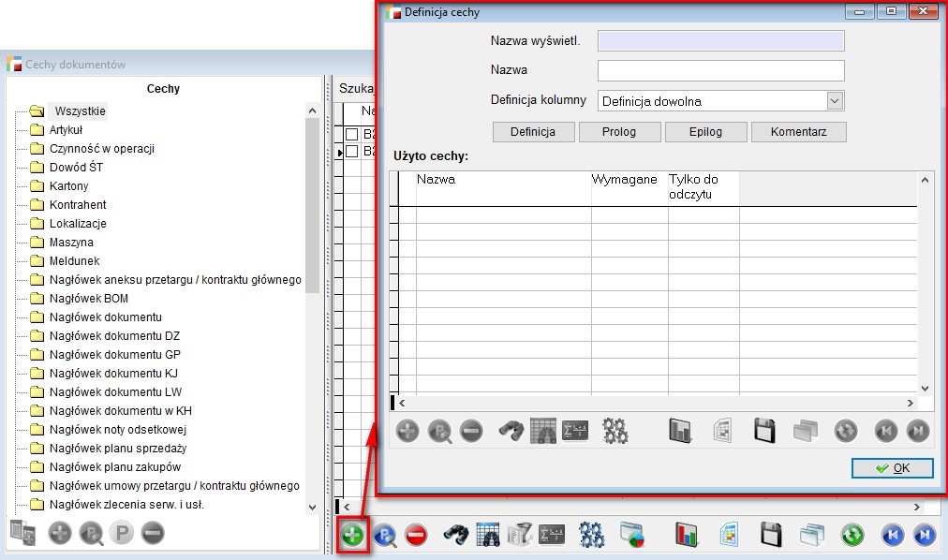
Task: Open binoculars search in the main bottom toolbar
Action: [x=456, y=535]
